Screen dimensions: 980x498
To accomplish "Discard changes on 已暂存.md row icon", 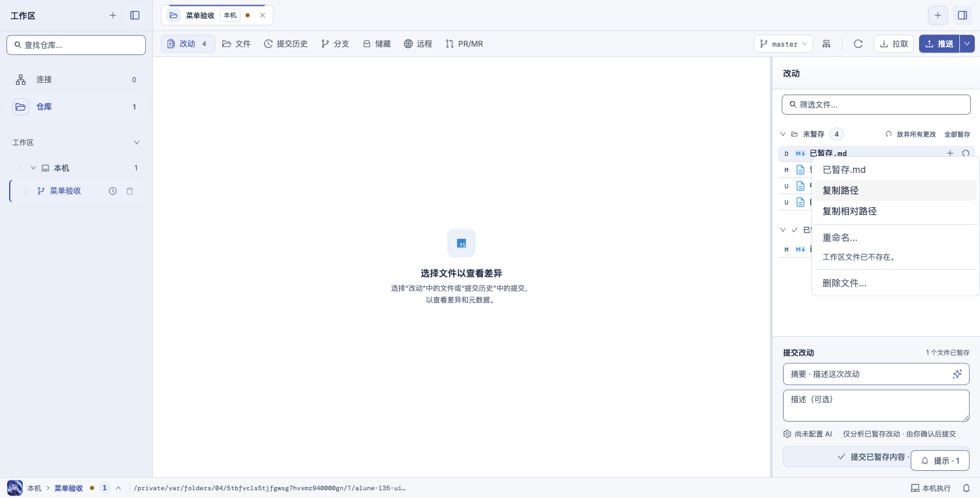I will (x=966, y=153).
